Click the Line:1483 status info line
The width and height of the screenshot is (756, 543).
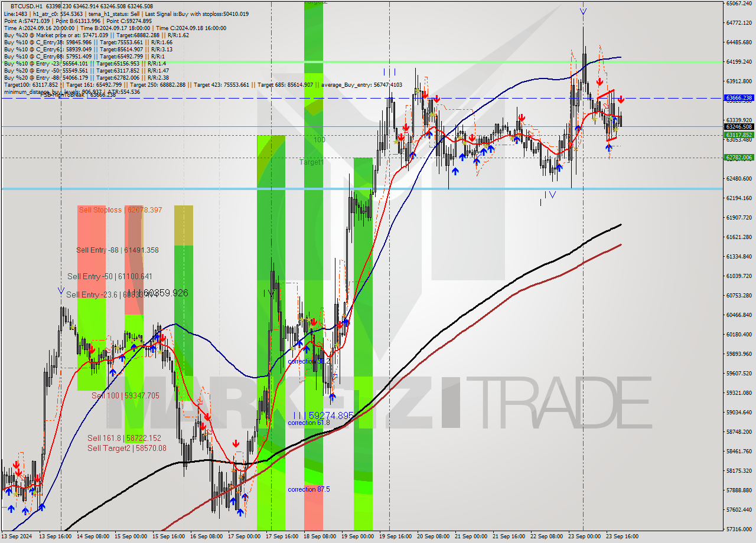pos(126,14)
